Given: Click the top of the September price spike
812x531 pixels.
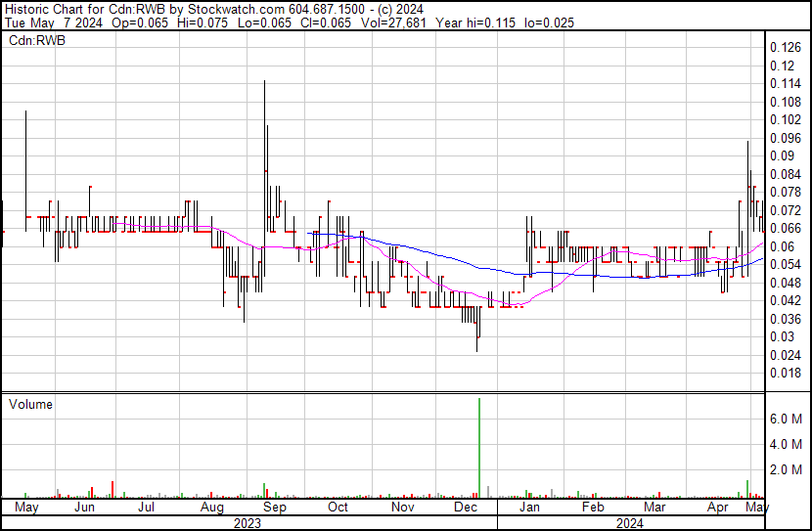Looking at the screenshot, I should coord(264,82).
